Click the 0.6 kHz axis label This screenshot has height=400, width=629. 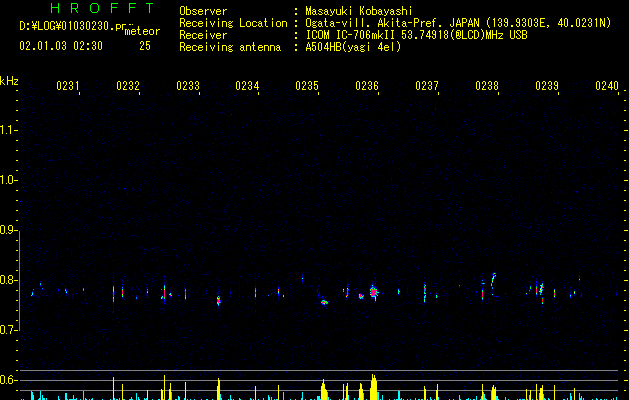coord(8,380)
